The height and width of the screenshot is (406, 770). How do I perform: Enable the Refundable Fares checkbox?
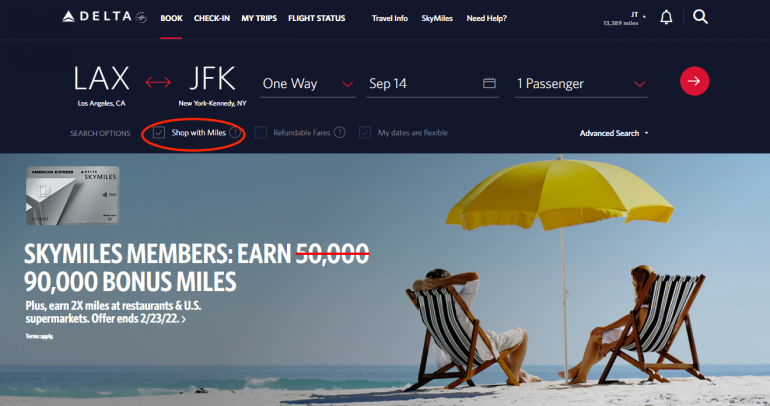click(x=261, y=133)
